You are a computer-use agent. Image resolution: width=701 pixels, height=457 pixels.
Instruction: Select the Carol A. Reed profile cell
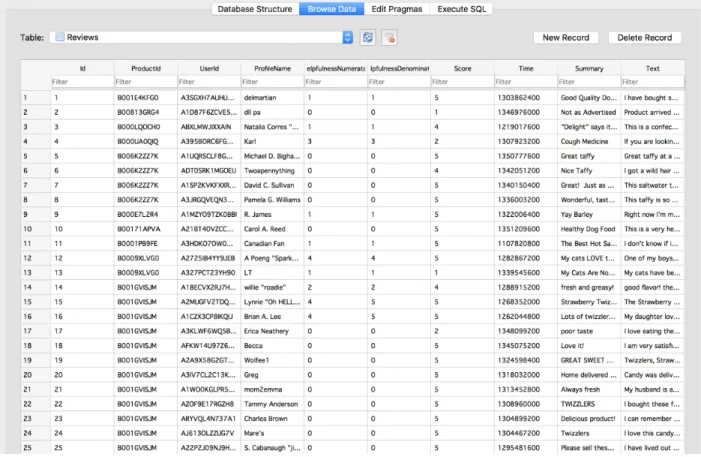pyautogui.click(x=272, y=229)
